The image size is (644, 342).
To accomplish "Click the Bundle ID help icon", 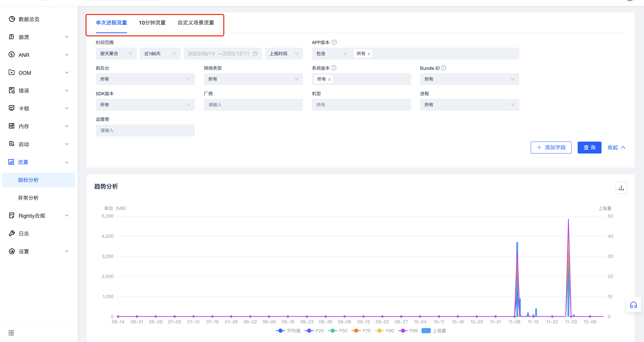I will 443,68.
